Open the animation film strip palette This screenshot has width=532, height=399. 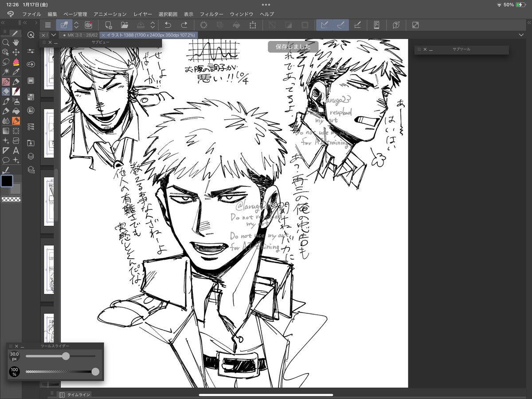pyautogui.click(x=31, y=80)
